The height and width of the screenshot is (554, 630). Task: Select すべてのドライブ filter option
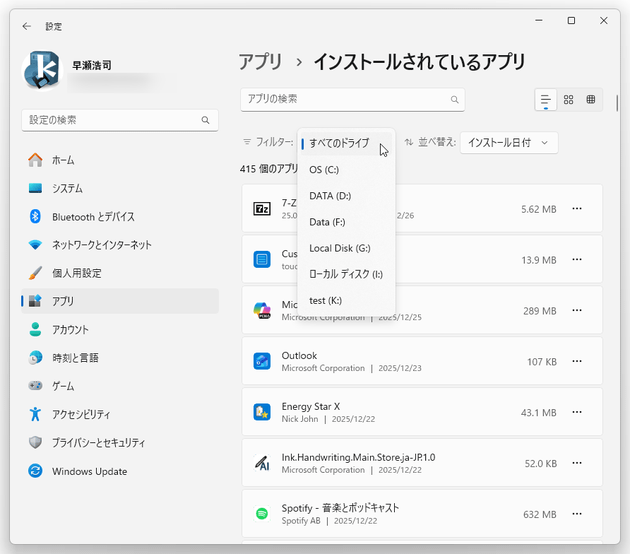coord(346,143)
